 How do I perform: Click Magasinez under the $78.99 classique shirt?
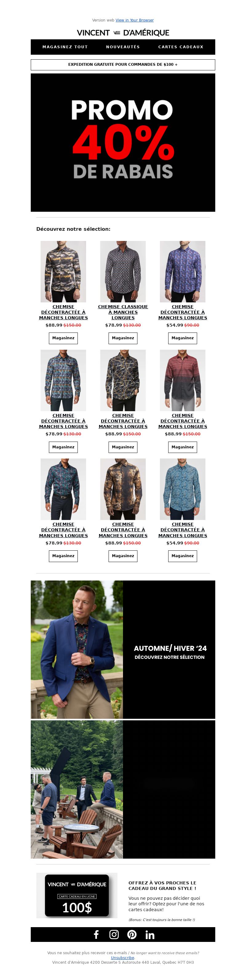[123, 338]
